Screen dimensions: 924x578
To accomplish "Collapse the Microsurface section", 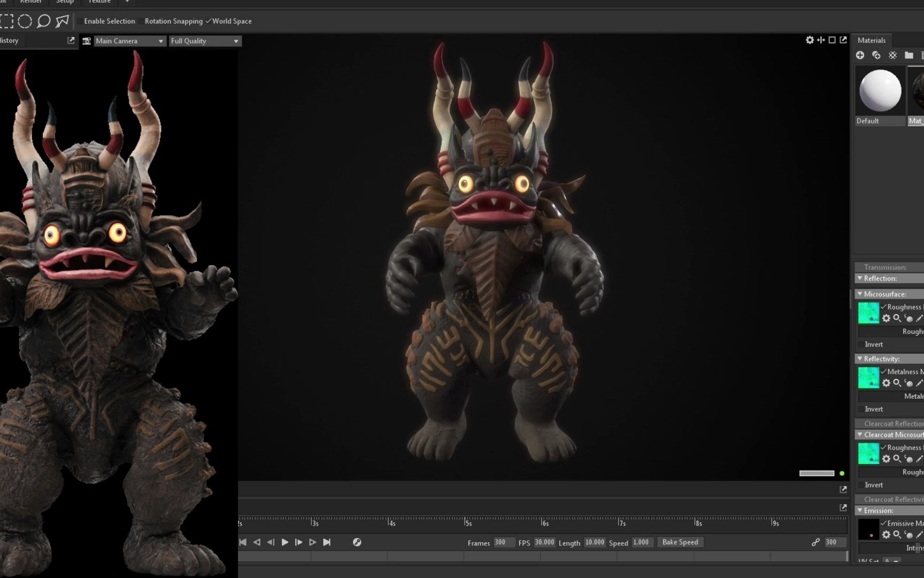I will pyautogui.click(x=860, y=294).
